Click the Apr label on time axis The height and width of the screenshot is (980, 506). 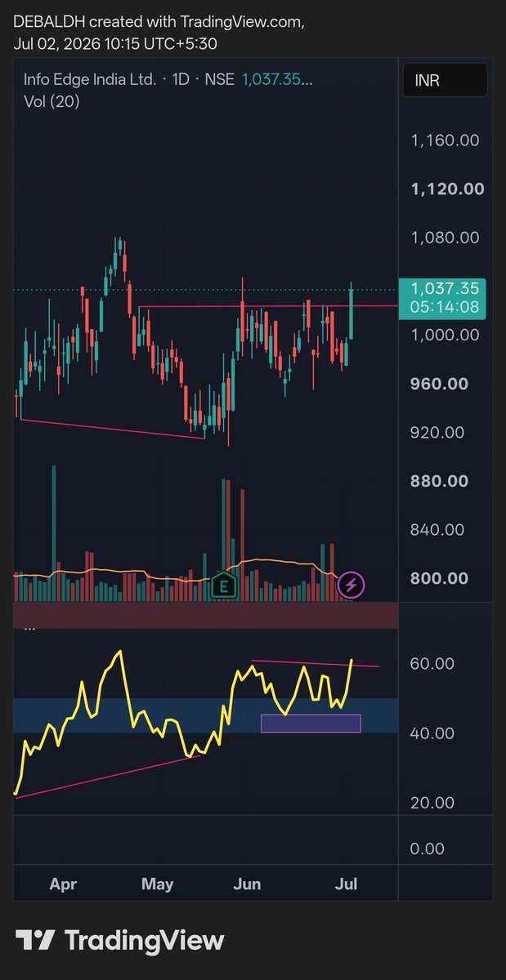coord(63,884)
